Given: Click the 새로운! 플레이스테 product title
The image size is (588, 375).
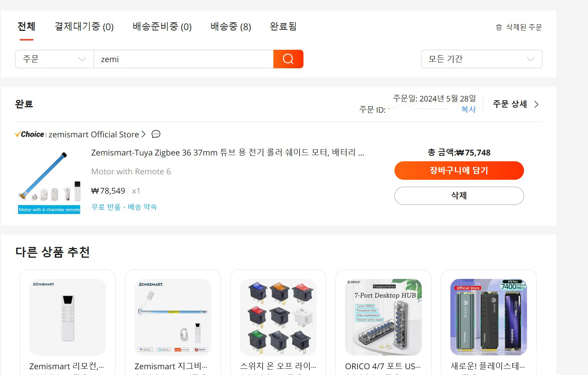Looking at the screenshot, I should coord(488,366).
